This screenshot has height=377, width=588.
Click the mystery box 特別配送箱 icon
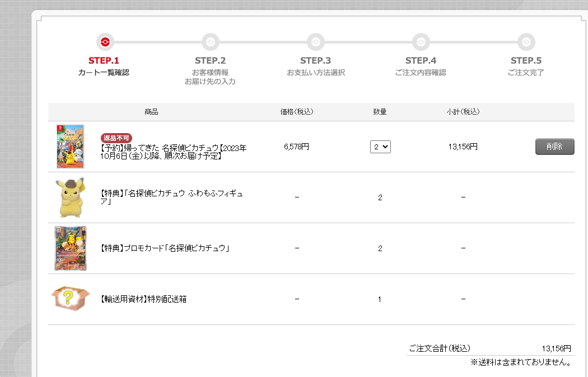(x=71, y=299)
